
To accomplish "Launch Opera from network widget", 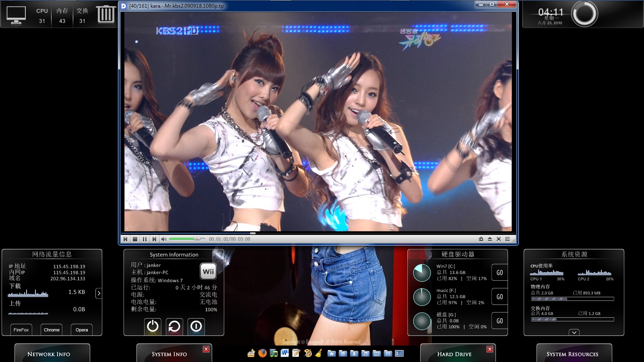I will click(x=82, y=330).
